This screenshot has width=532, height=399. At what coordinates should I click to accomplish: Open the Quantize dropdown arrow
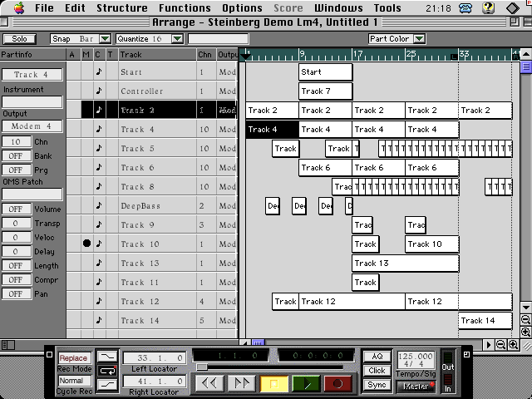(177, 39)
